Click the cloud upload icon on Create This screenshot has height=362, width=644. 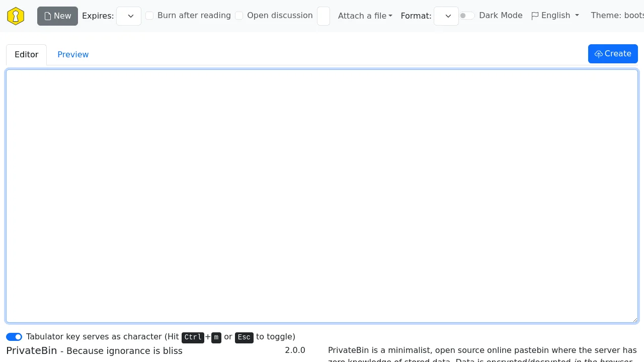598,54
